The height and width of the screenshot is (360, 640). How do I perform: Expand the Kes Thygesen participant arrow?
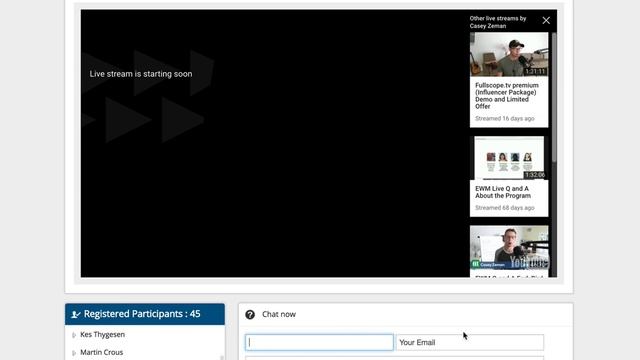tap(74, 335)
